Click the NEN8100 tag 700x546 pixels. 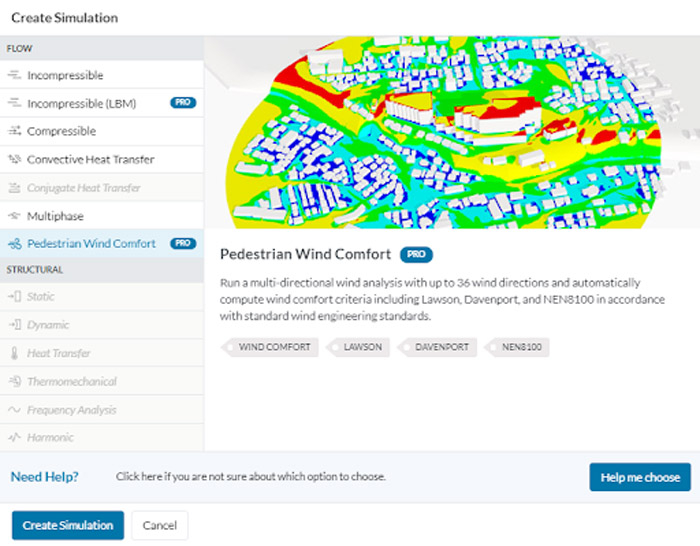point(520,347)
